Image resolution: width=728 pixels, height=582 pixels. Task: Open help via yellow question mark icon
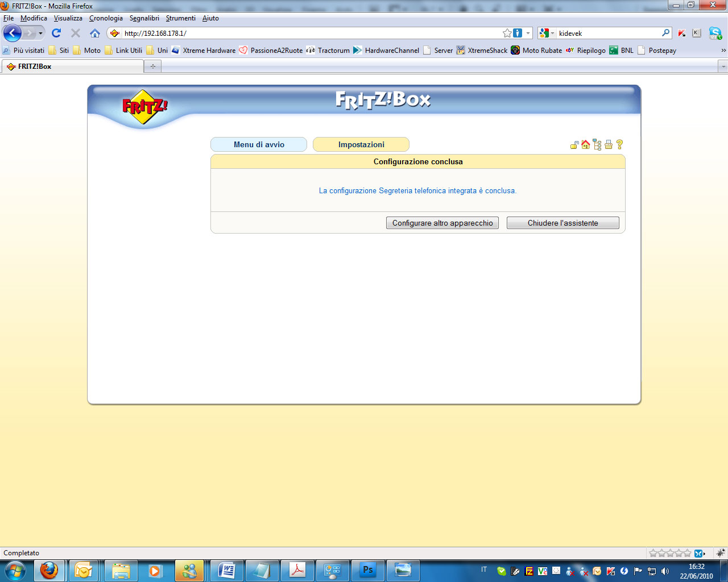(619, 145)
